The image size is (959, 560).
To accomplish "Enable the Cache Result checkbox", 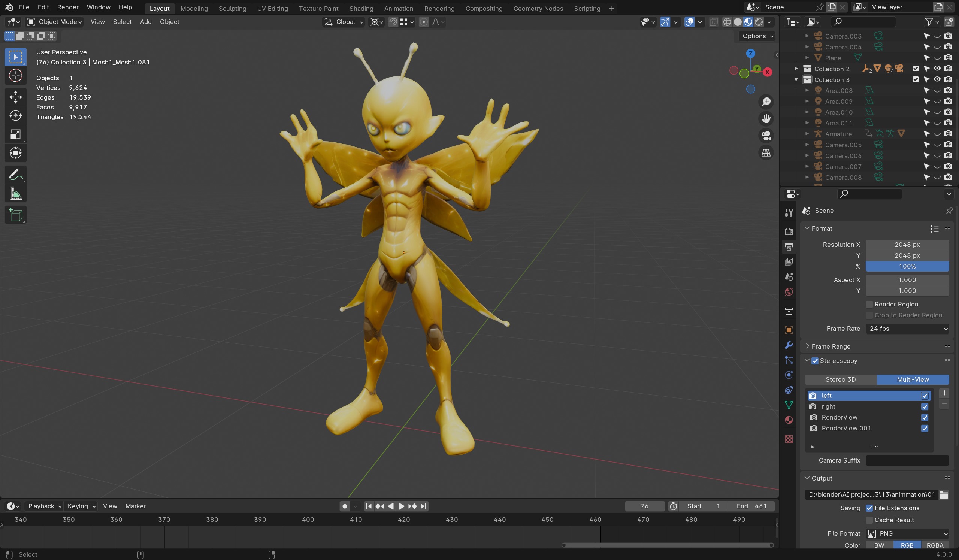I will coord(869,520).
